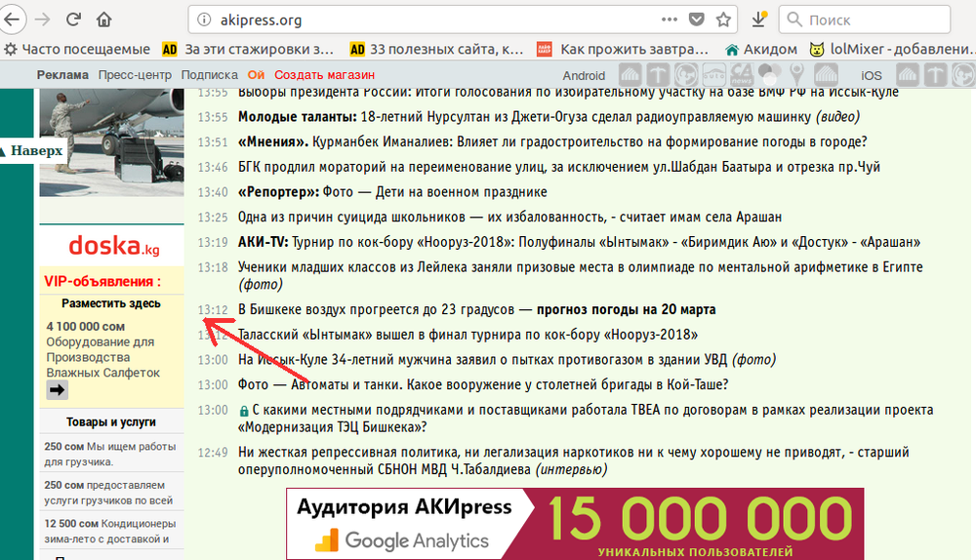Open the soldier and aircraft photo
Viewport: 976px width, 560px height.
tap(111, 142)
